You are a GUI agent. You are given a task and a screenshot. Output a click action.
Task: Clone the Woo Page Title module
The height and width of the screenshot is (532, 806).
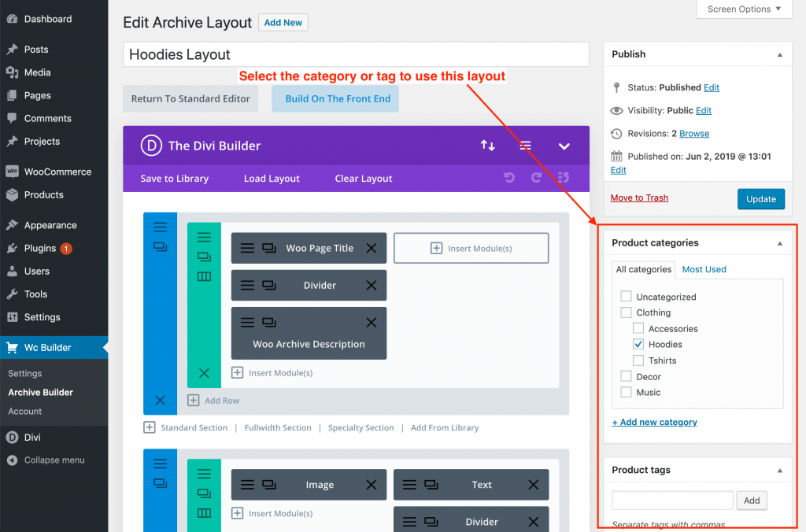pos(269,248)
